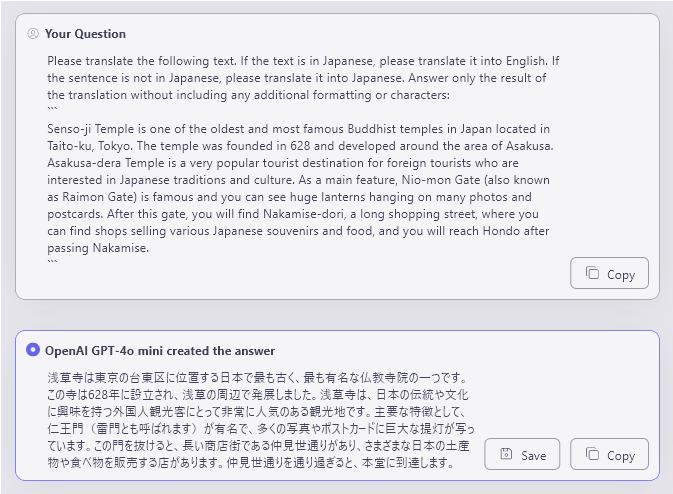The image size is (673, 494).
Task: Click the line "passing Nakamise." in the question
Action: (x=98, y=248)
